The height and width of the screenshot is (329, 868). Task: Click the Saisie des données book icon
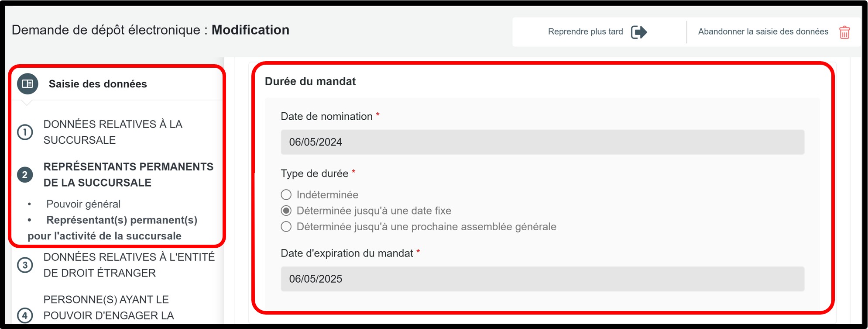pyautogui.click(x=27, y=84)
